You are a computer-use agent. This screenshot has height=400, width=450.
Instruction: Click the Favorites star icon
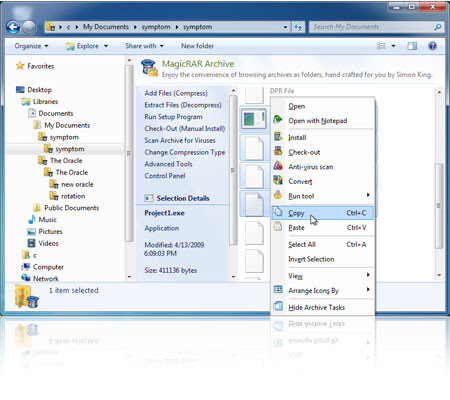click(20, 66)
